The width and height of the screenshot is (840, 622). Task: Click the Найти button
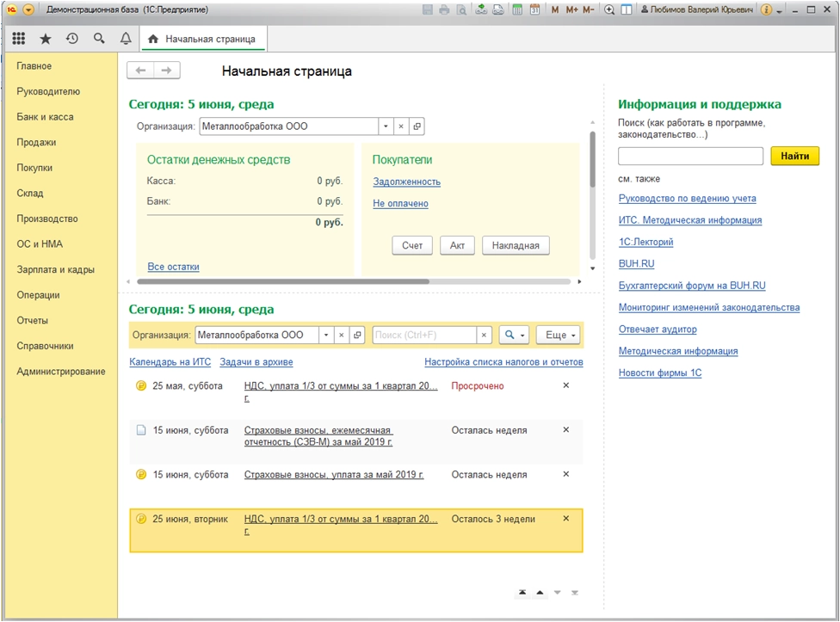(x=795, y=157)
